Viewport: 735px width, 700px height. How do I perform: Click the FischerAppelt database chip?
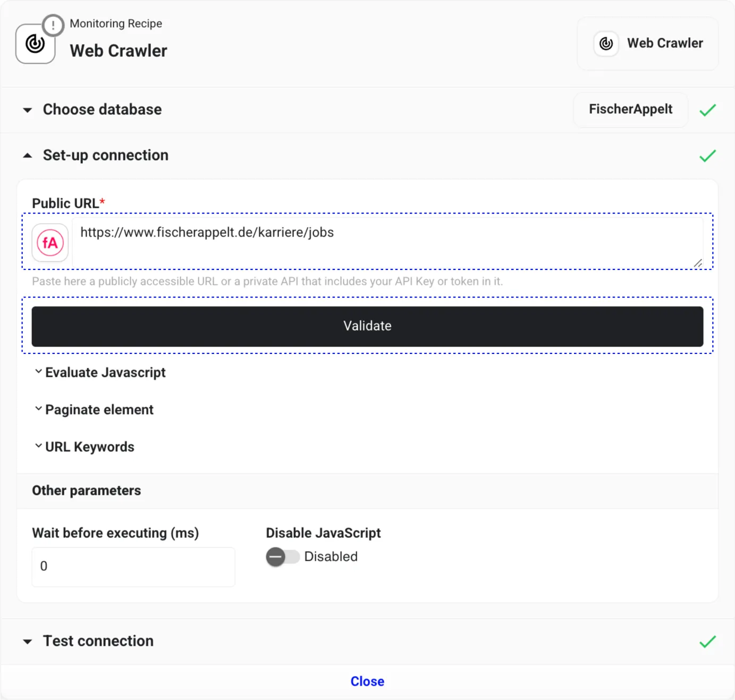coord(630,109)
